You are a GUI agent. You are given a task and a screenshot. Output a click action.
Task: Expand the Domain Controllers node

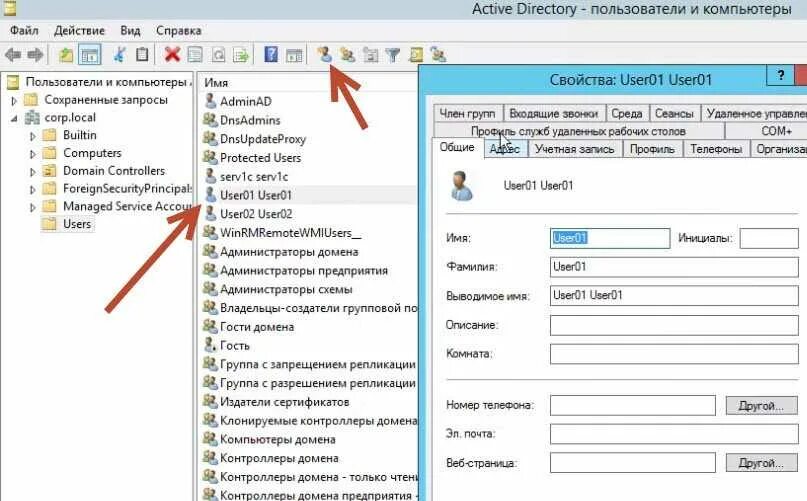tap(33, 171)
